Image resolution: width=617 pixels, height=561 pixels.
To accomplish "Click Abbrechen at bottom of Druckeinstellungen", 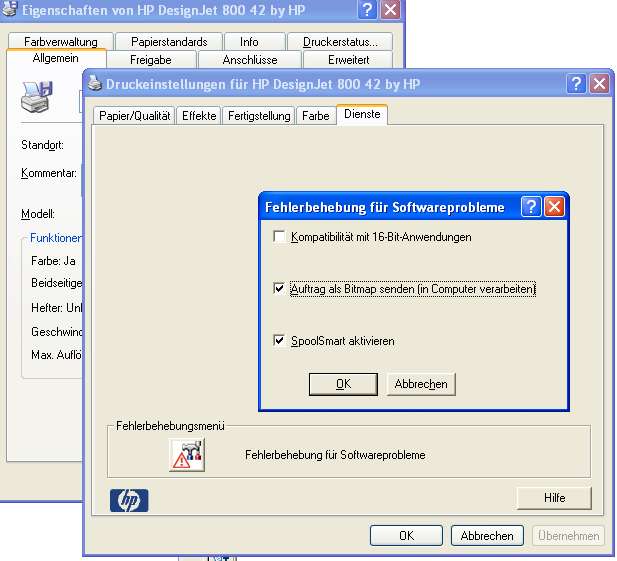I will (x=487, y=536).
